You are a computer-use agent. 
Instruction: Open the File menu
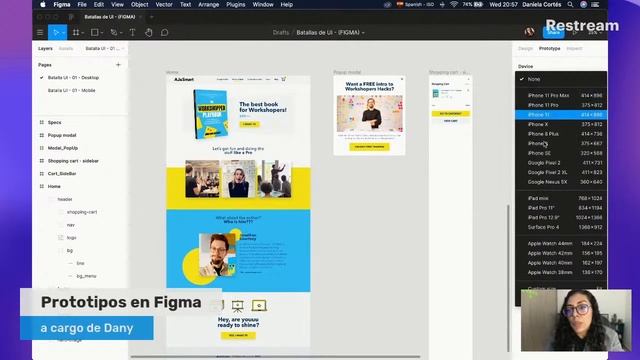(82, 4)
